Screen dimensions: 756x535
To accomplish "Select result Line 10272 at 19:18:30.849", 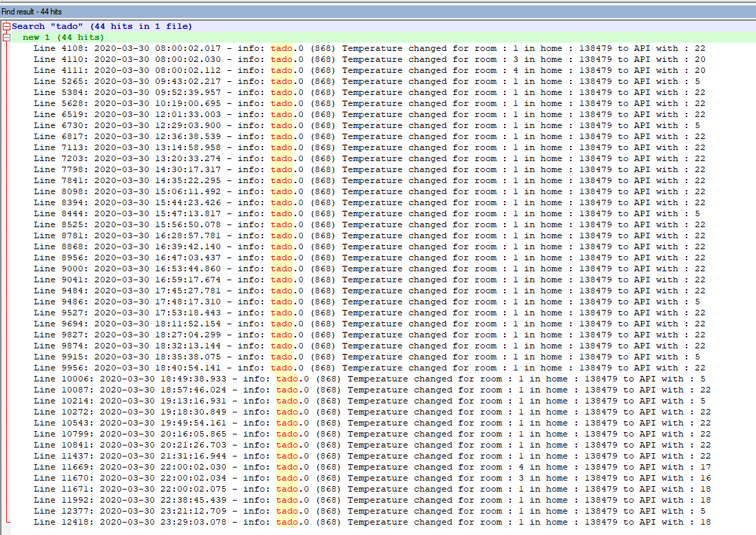I will 372,412.
